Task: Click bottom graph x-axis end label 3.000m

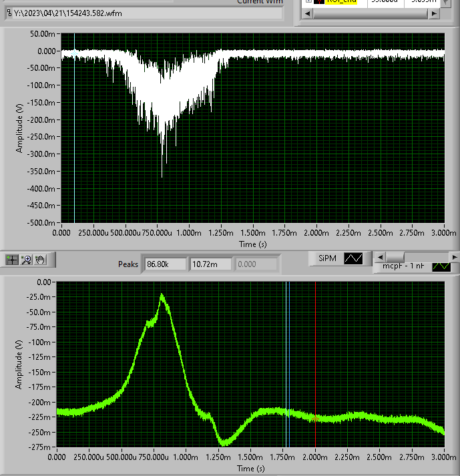Action: pyautogui.click(x=443, y=457)
